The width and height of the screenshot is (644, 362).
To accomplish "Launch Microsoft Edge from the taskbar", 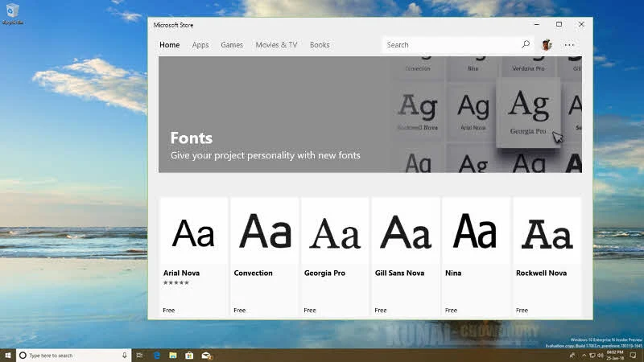I will click(157, 356).
